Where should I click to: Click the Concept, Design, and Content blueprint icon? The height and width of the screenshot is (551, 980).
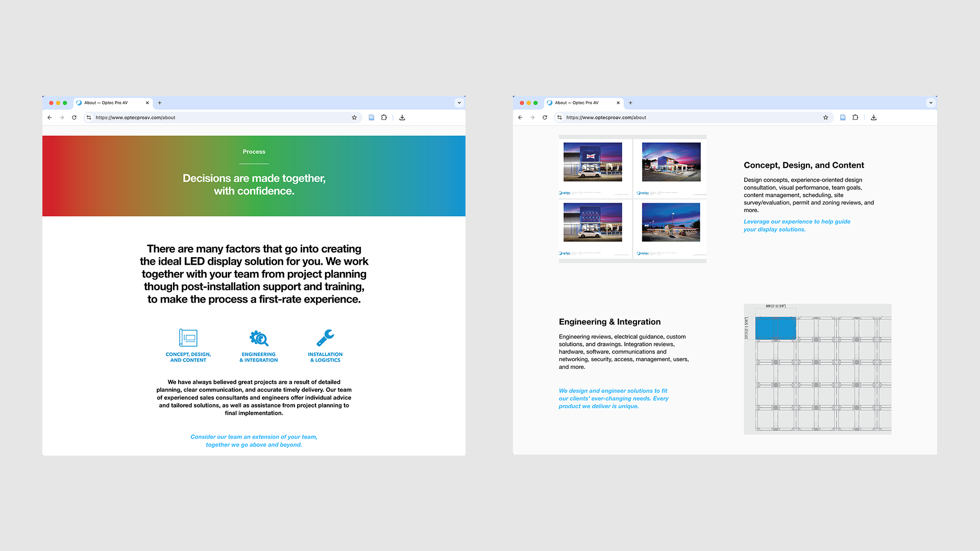click(188, 338)
